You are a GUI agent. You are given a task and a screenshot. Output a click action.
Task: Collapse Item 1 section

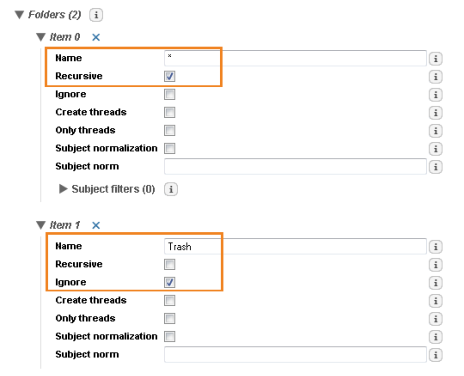click(41, 225)
